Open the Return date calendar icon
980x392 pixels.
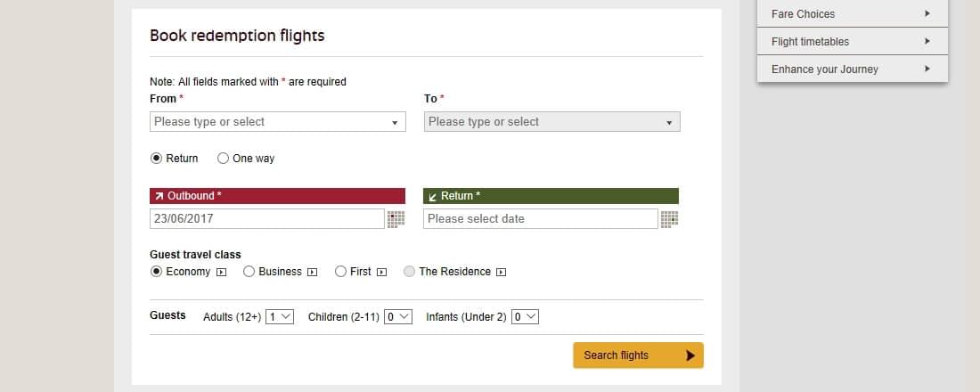click(669, 219)
